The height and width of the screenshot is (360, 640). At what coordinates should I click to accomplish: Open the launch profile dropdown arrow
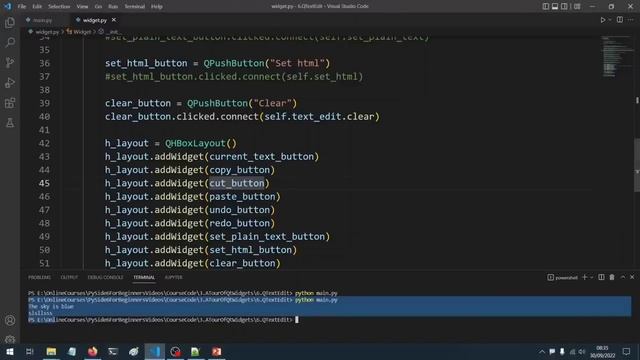[592, 277]
